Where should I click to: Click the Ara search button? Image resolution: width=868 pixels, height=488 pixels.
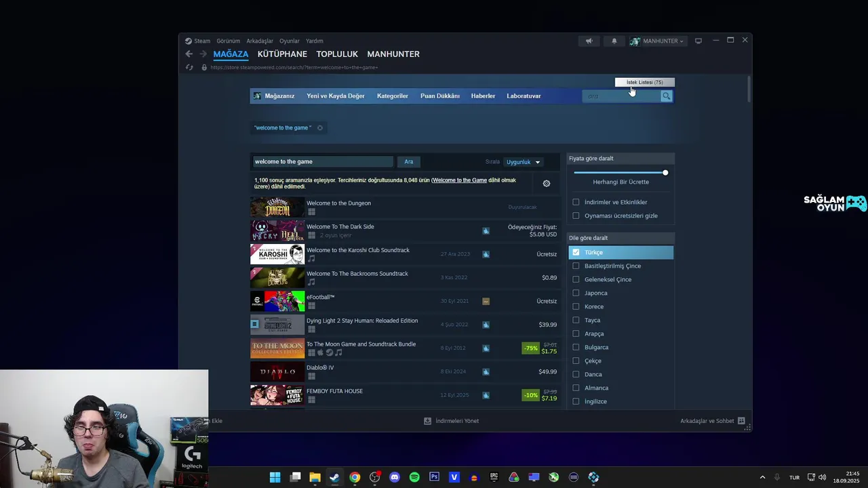[x=409, y=162]
